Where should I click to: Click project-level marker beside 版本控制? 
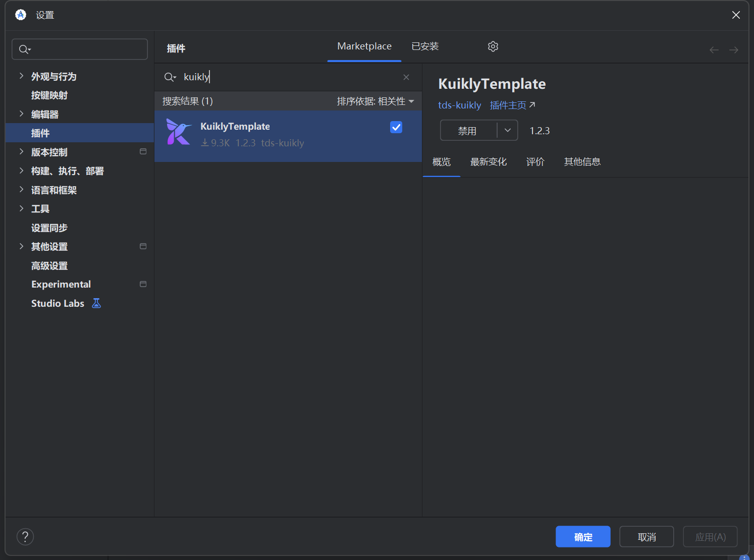pyautogui.click(x=143, y=151)
